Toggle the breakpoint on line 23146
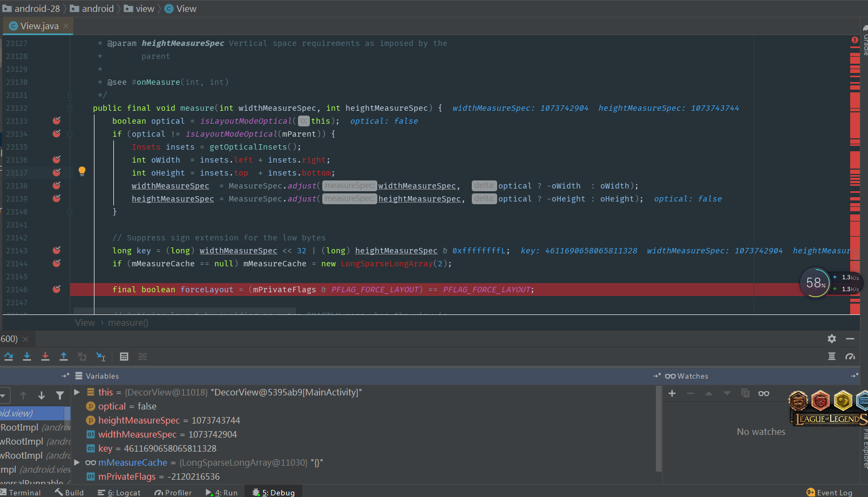Viewport: 868px width, 497px height. point(57,289)
